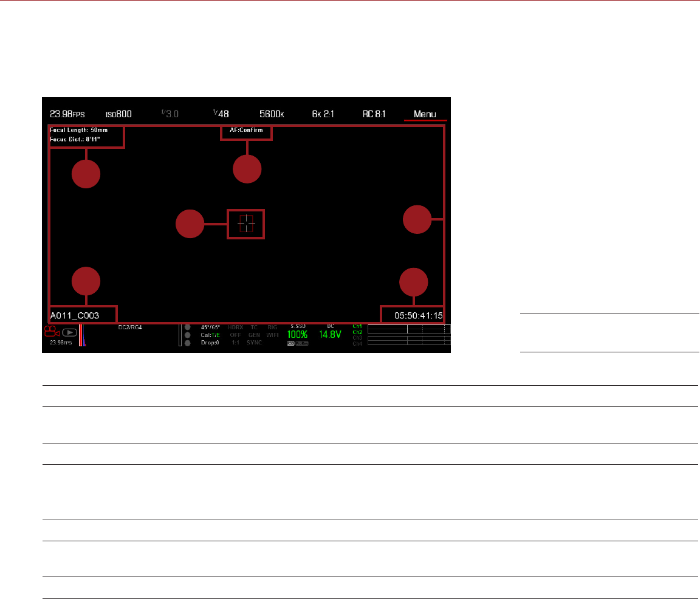
Task: Click the S-SSD media label
Action: [298, 327]
